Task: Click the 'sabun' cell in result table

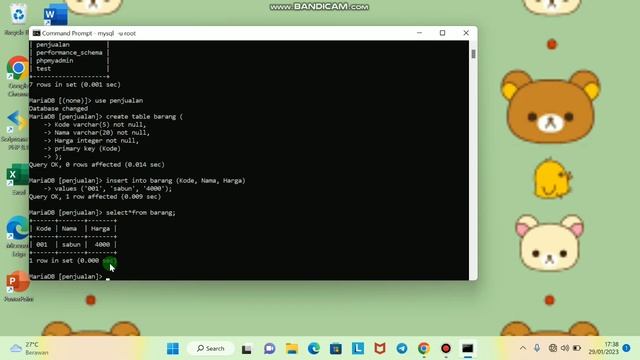Action: 71,244
